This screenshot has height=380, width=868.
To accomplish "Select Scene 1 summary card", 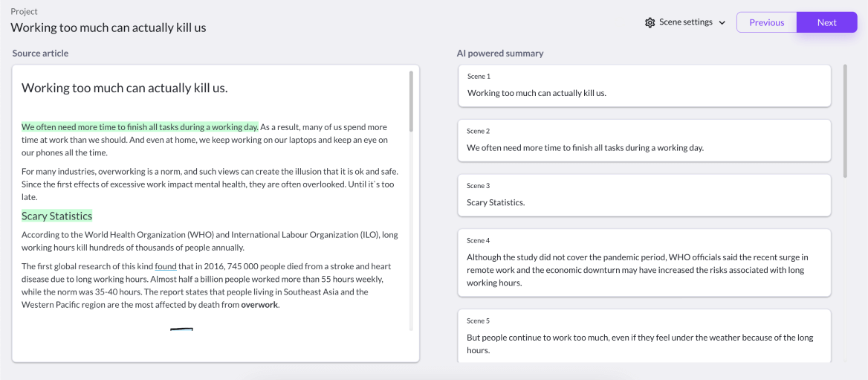I will pyautogui.click(x=644, y=86).
